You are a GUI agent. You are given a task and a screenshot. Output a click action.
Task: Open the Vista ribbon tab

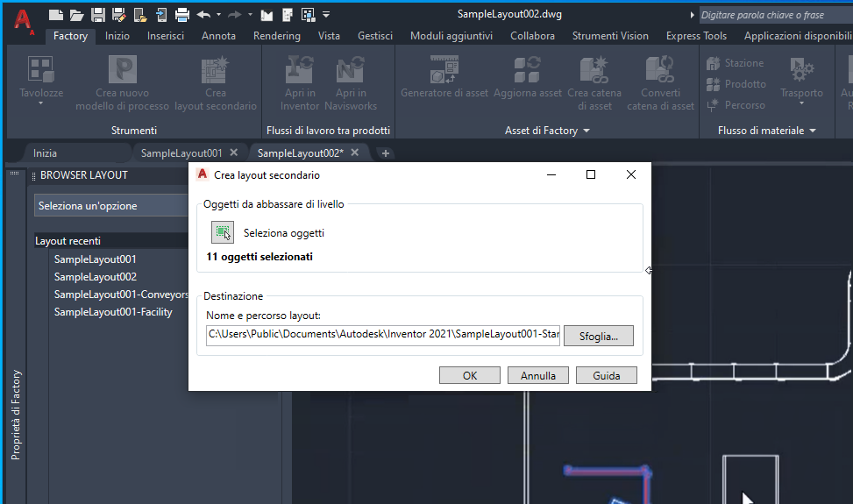tap(329, 36)
